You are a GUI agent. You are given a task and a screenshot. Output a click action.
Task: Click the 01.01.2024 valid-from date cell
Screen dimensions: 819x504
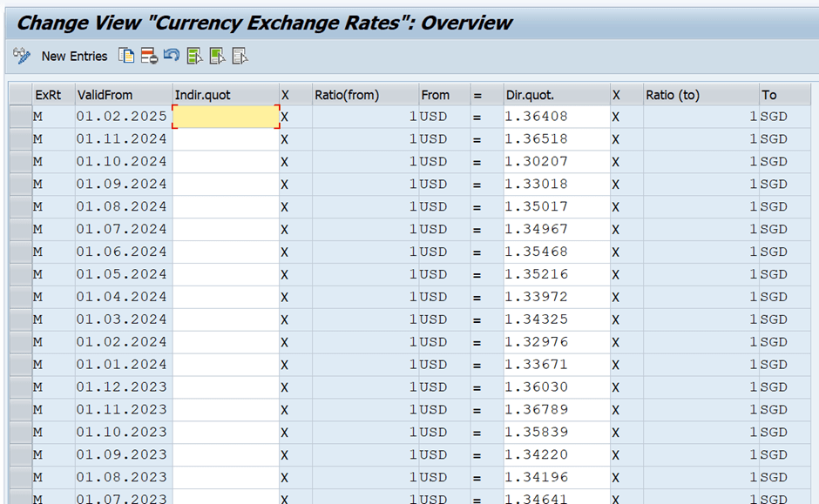[123, 365]
